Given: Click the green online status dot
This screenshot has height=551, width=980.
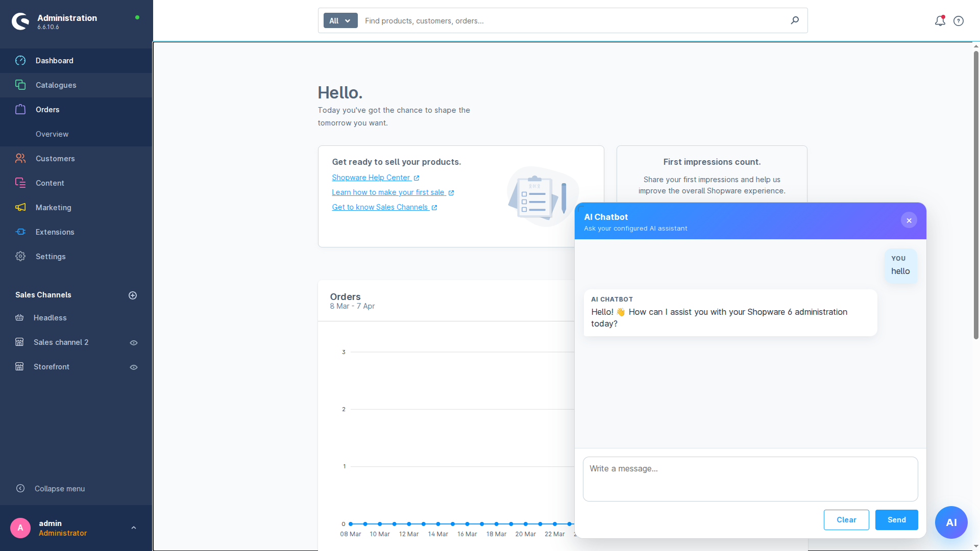Looking at the screenshot, I should pyautogui.click(x=137, y=17).
